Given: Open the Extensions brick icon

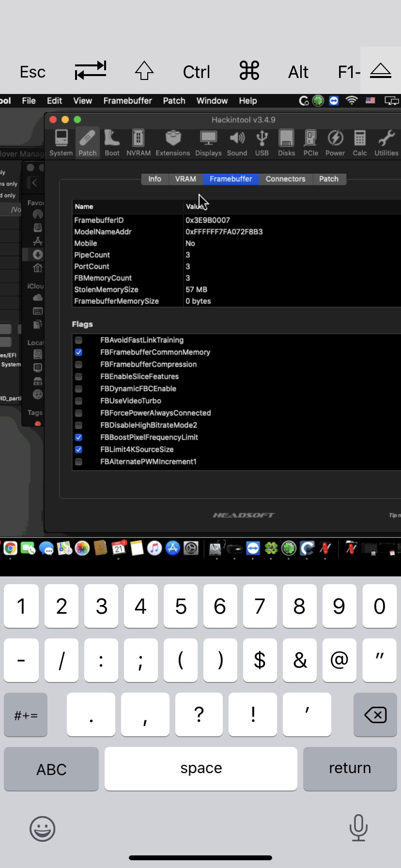Looking at the screenshot, I should click(173, 143).
